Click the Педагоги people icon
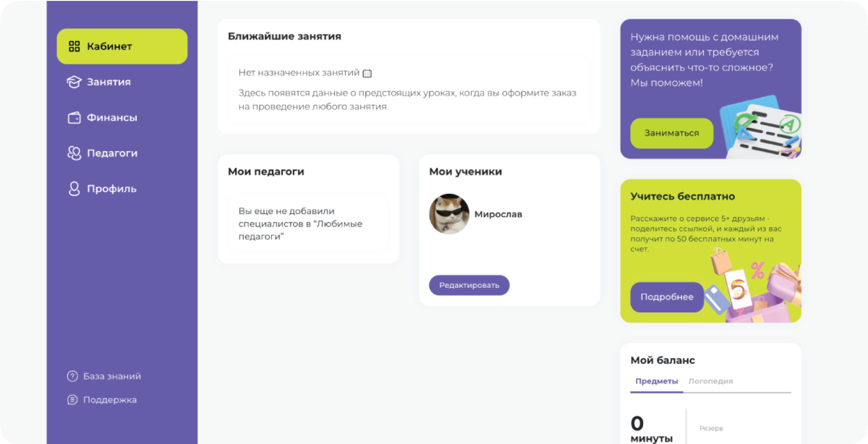868x444 pixels. click(74, 153)
